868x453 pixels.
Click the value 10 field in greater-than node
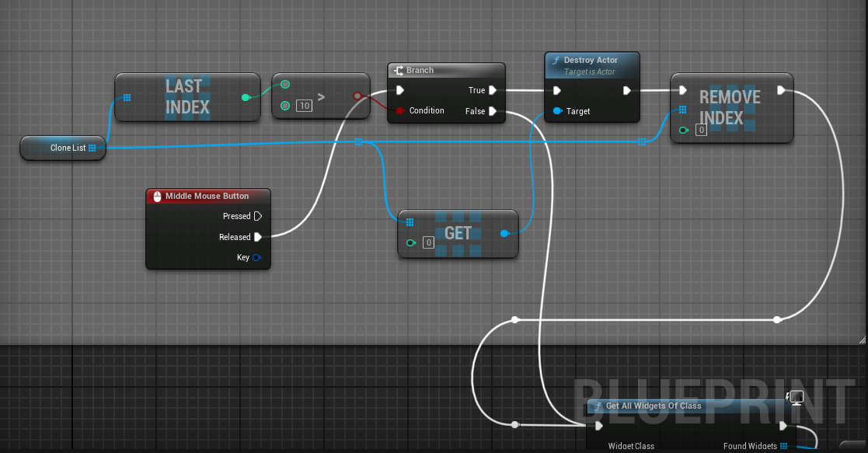pyautogui.click(x=305, y=106)
